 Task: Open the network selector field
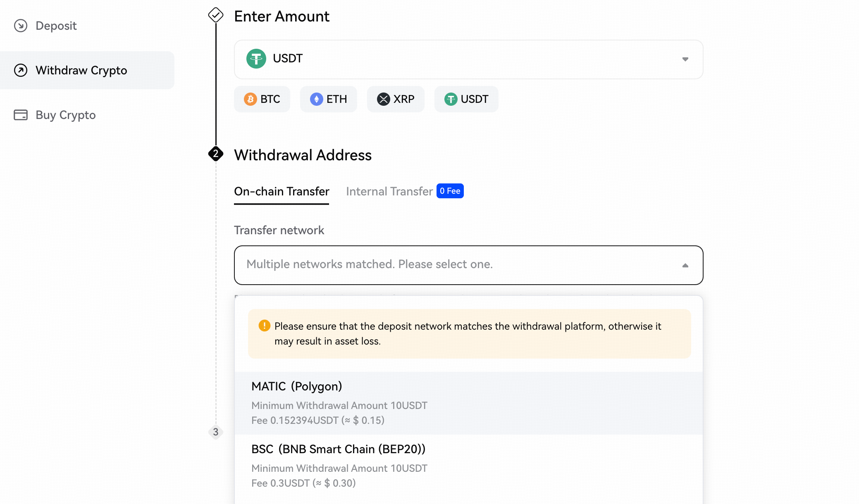pyautogui.click(x=469, y=265)
